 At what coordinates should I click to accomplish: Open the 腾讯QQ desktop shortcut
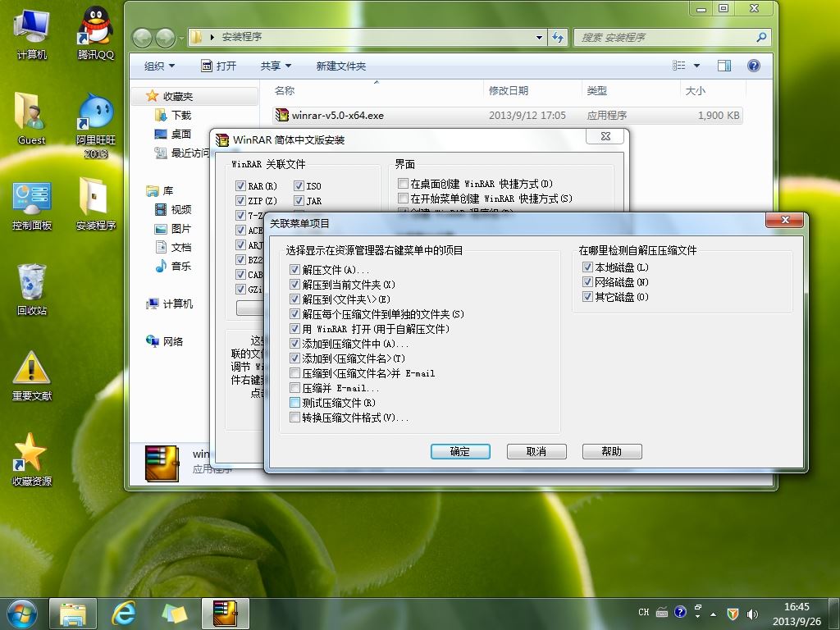[x=96, y=33]
